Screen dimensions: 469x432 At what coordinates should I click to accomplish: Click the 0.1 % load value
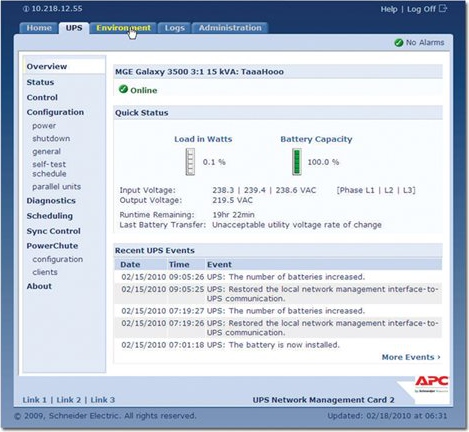(x=214, y=162)
